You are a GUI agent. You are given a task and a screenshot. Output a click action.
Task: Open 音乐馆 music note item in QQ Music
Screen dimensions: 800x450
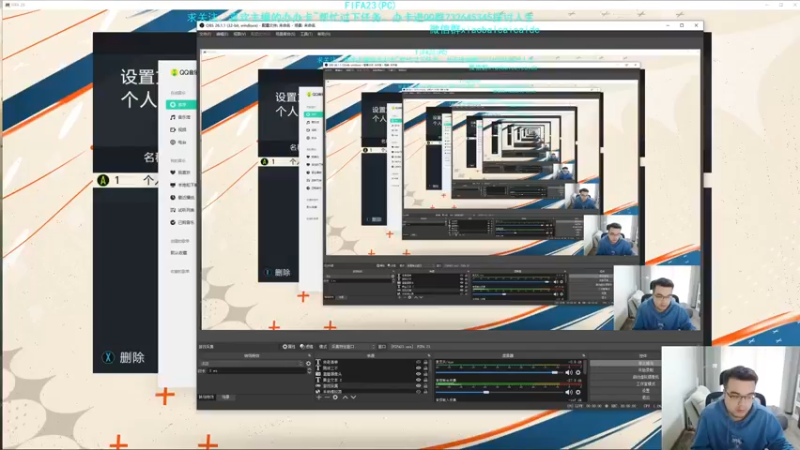coord(181,117)
